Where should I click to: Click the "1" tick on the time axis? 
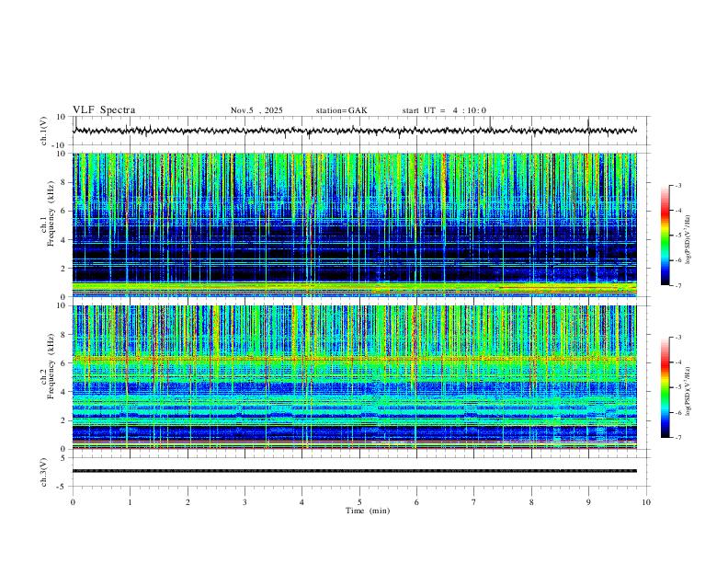coord(131,502)
